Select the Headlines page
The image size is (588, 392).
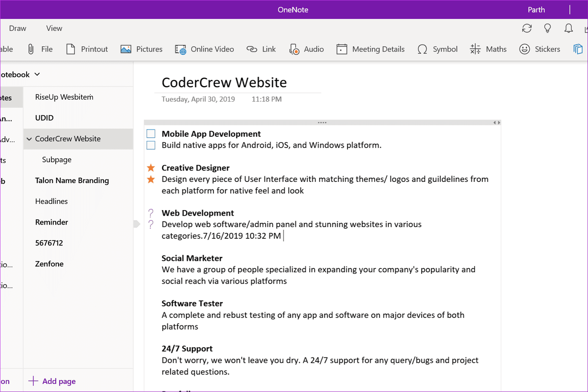click(x=79, y=201)
